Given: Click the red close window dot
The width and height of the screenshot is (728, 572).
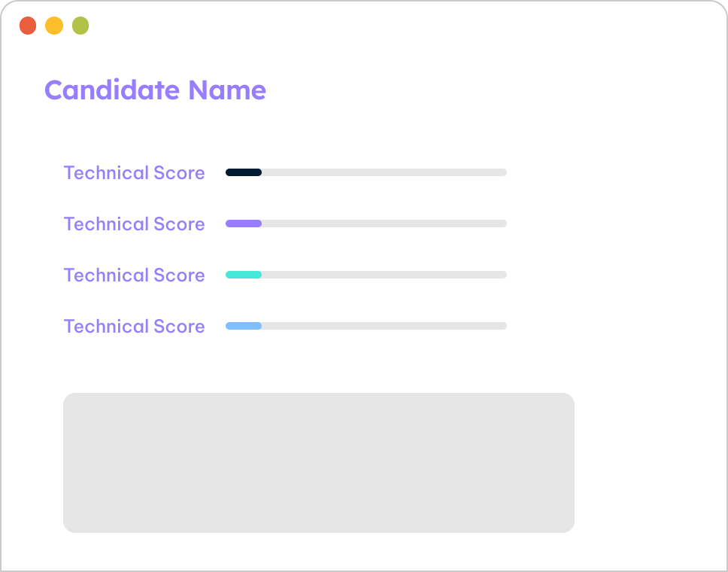Looking at the screenshot, I should tap(28, 26).
